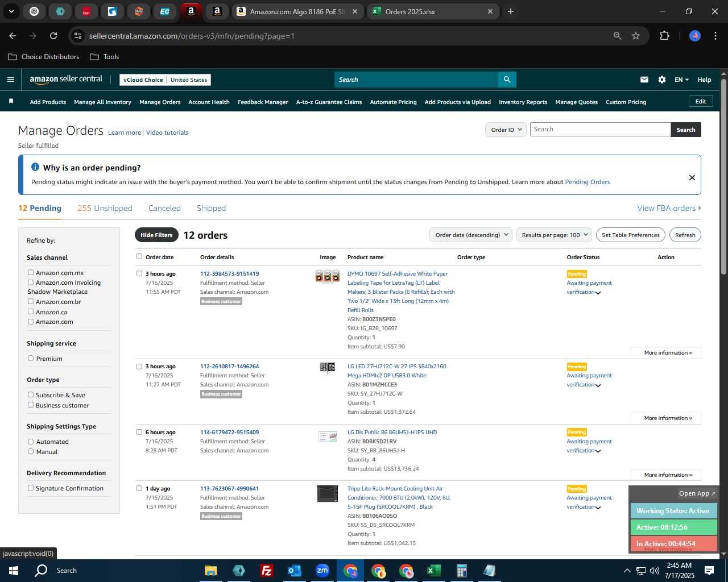Open the EN language dropdown
728x582 pixels.
681,80
